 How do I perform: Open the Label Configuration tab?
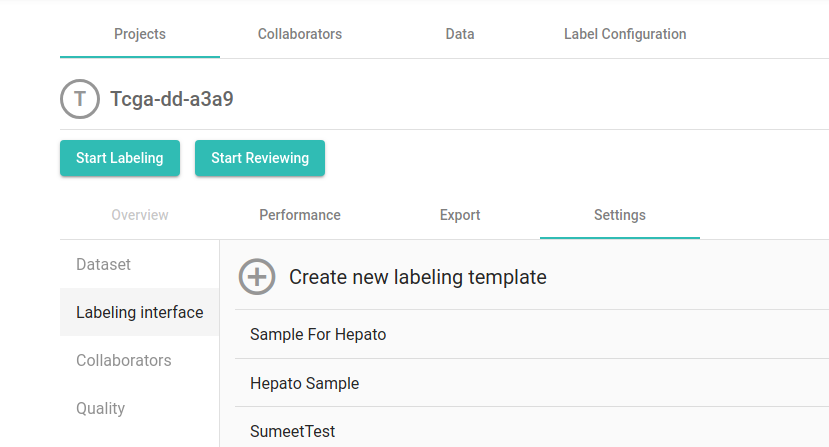tap(625, 34)
